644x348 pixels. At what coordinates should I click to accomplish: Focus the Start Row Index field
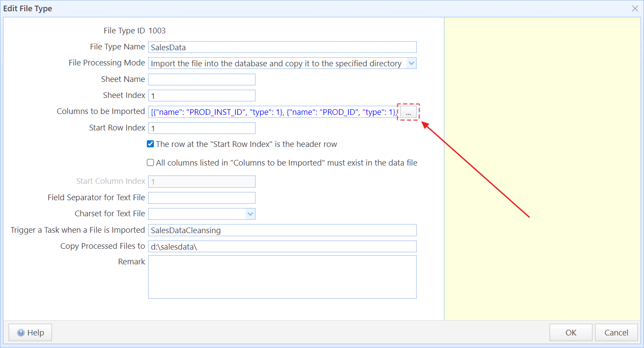click(x=201, y=128)
